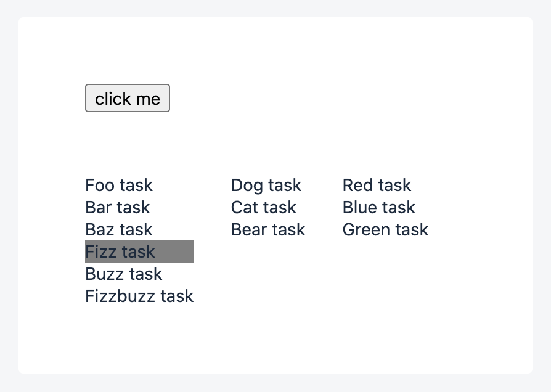Viewport: 551px width, 392px height.
Task: Choose Baz task in the list
Action: (119, 229)
